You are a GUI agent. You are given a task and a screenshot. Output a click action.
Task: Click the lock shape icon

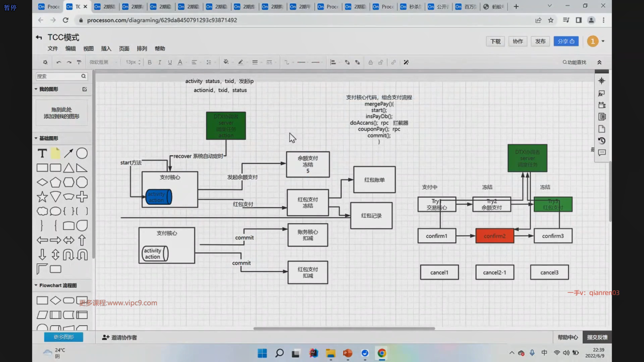(370, 62)
